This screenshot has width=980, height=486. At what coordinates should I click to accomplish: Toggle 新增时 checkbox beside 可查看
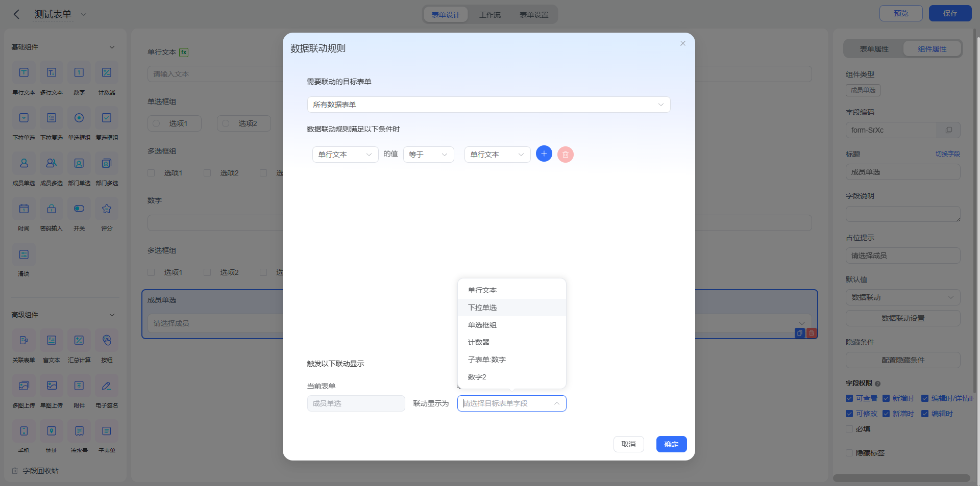pyautogui.click(x=886, y=398)
